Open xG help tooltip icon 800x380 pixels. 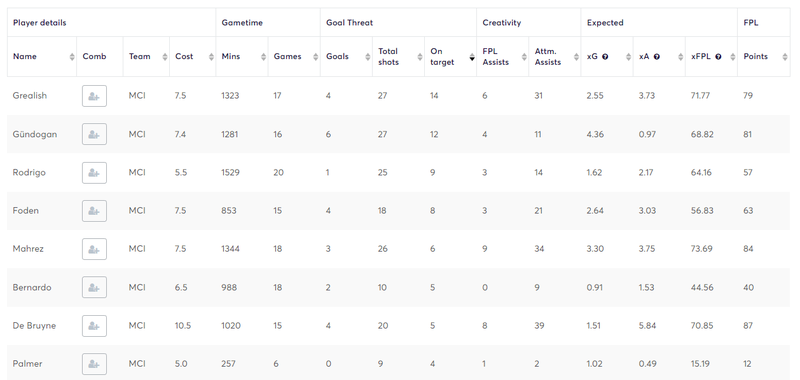[605, 57]
